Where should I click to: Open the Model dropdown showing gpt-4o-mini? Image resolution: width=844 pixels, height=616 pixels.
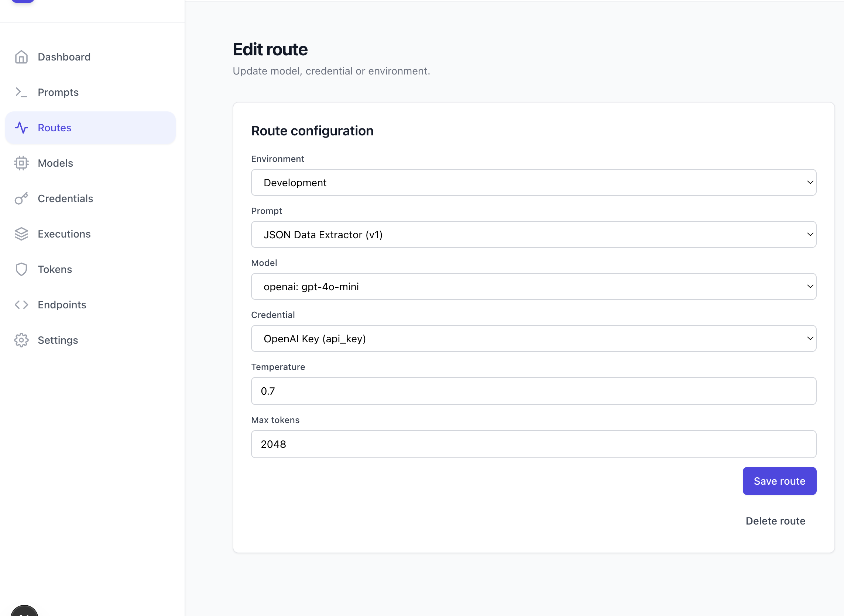pyautogui.click(x=533, y=287)
